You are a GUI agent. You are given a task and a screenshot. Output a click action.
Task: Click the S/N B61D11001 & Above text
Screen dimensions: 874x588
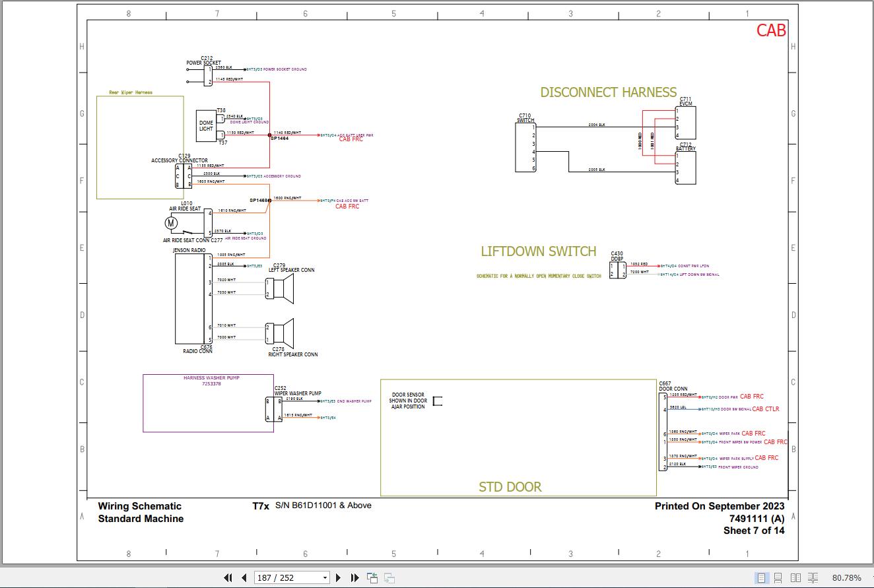tap(323, 506)
